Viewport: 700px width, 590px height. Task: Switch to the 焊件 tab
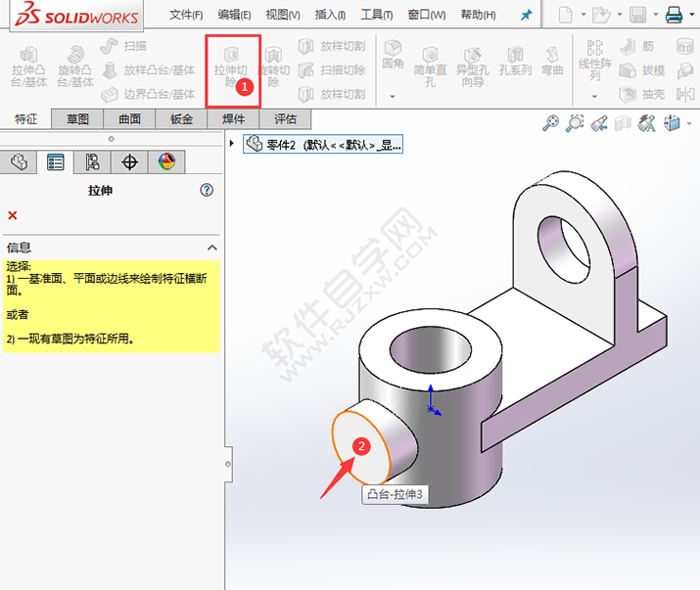click(233, 119)
